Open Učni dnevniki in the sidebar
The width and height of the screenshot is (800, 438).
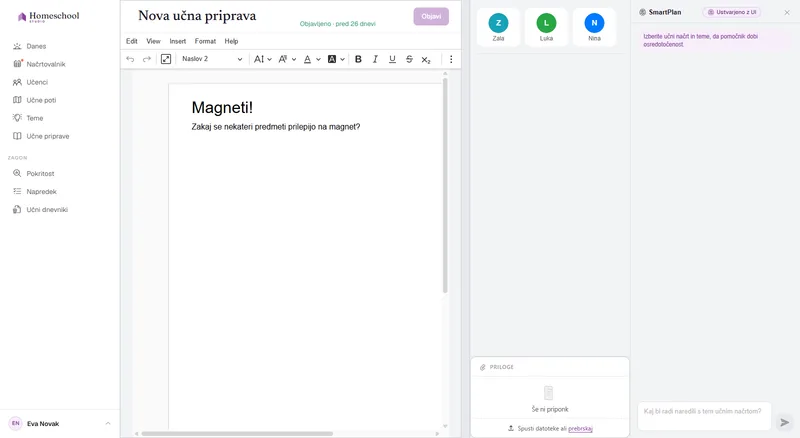coord(40,210)
